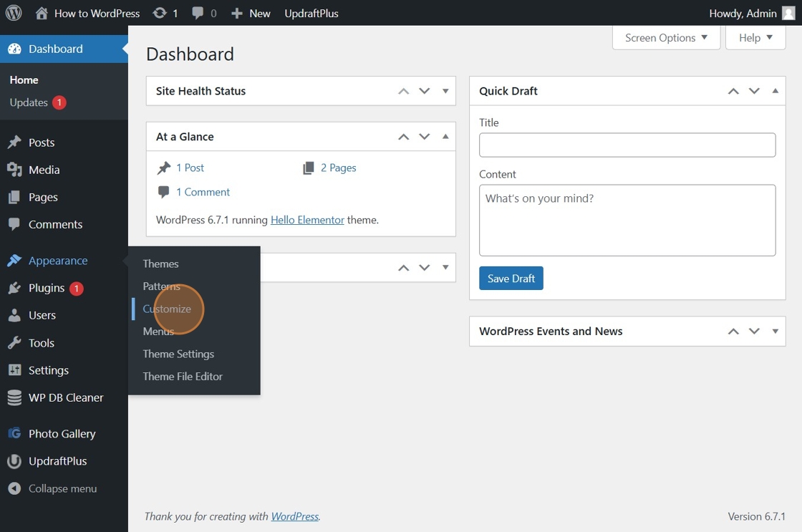
Task: Expand WordPress Events and News panel
Action: point(776,331)
